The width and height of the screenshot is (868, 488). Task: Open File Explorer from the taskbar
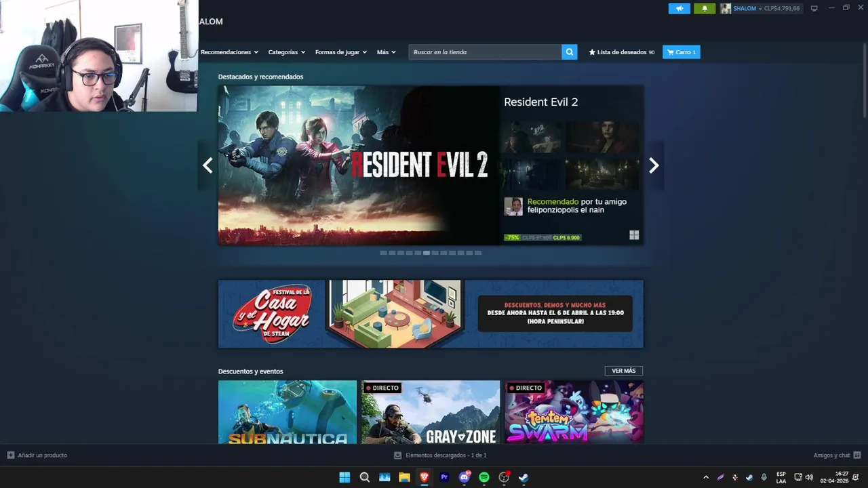[404, 477]
